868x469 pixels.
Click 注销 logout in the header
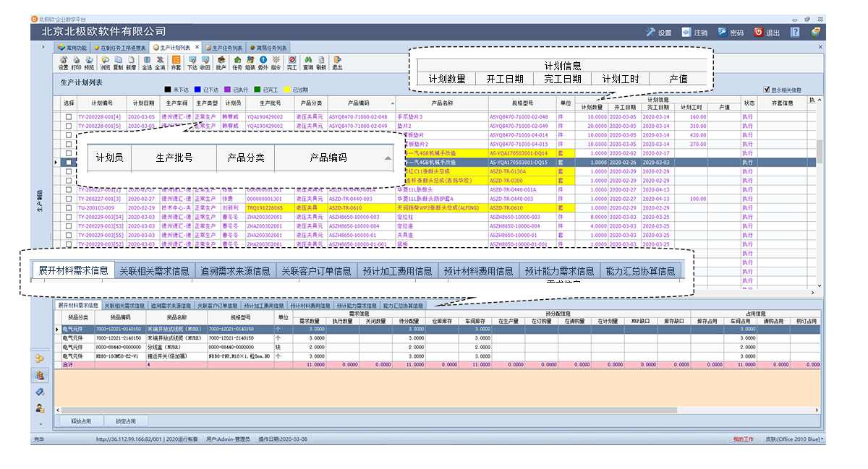[x=695, y=33]
